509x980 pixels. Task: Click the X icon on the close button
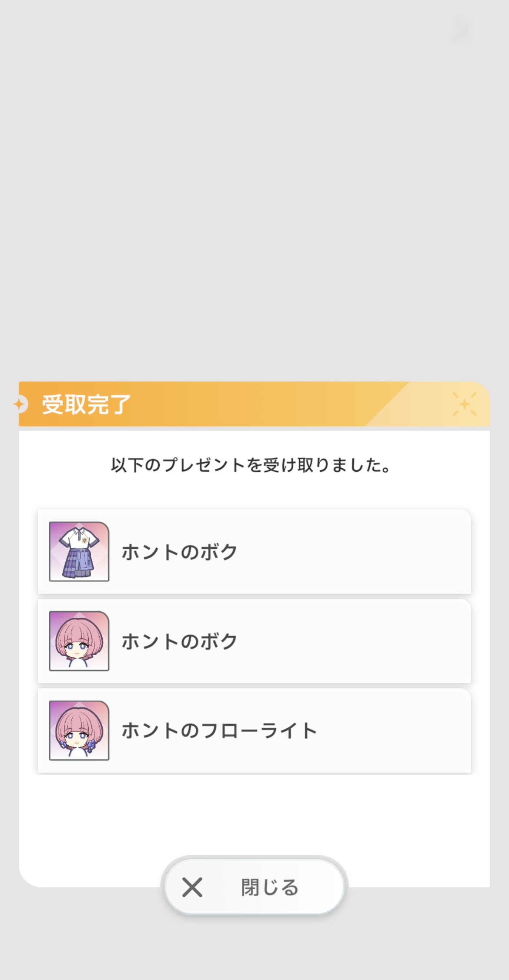(192, 887)
